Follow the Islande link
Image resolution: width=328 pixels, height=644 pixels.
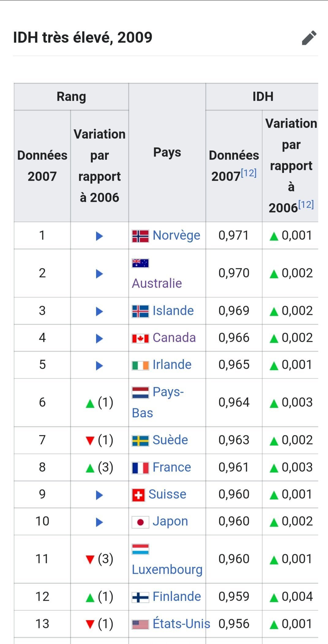[x=173, y=311]
